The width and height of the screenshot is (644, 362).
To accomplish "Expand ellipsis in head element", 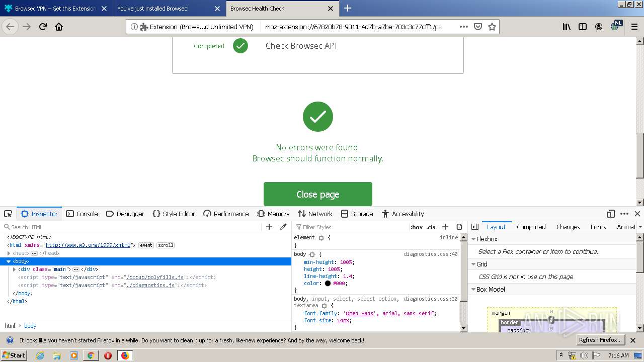I will (x=34, y=253).
